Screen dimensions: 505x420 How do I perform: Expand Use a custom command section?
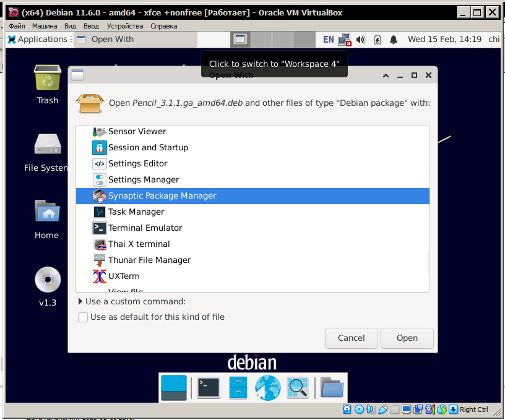(x=132, y=302)
